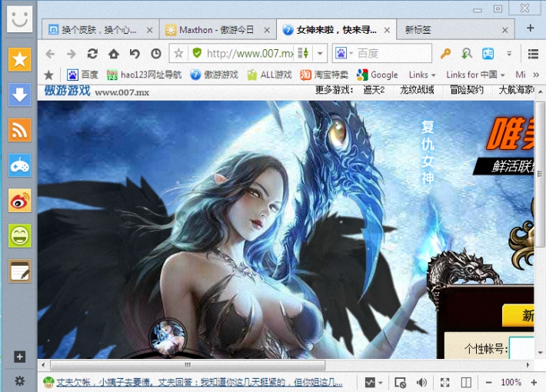Open the notes notepad sidebar icon
This screenshot has width=546, height=392.
(x=19, y=271)
